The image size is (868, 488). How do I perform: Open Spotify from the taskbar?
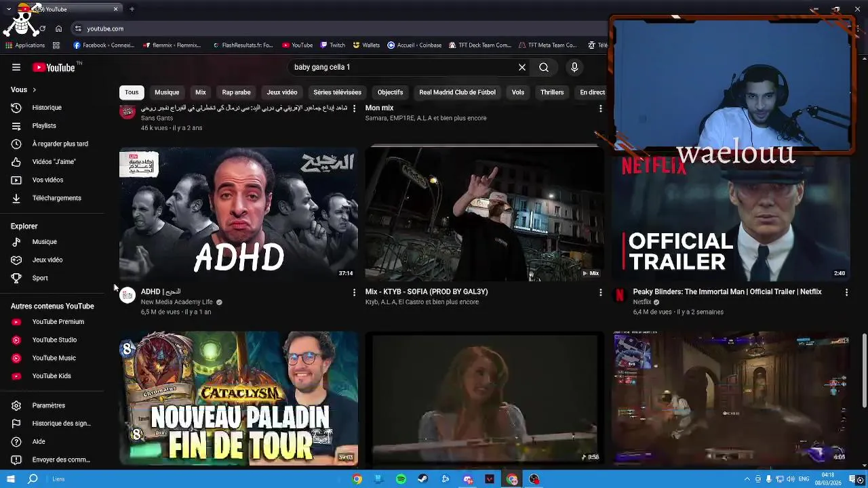[x=401, y=479]
